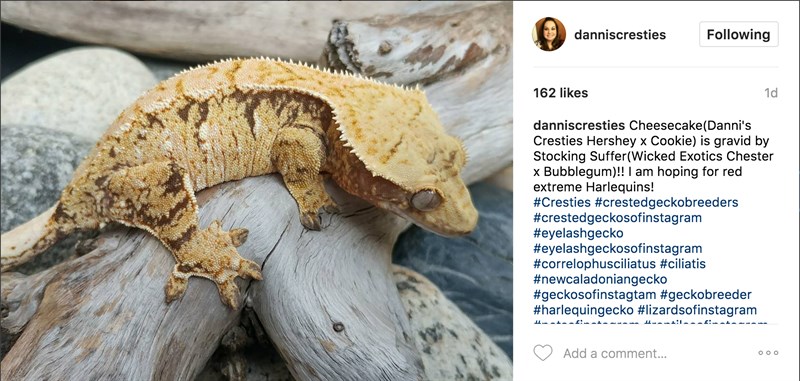Click the danniscresties profile avatar
This screenshot has width=800, height=381.
549,34
